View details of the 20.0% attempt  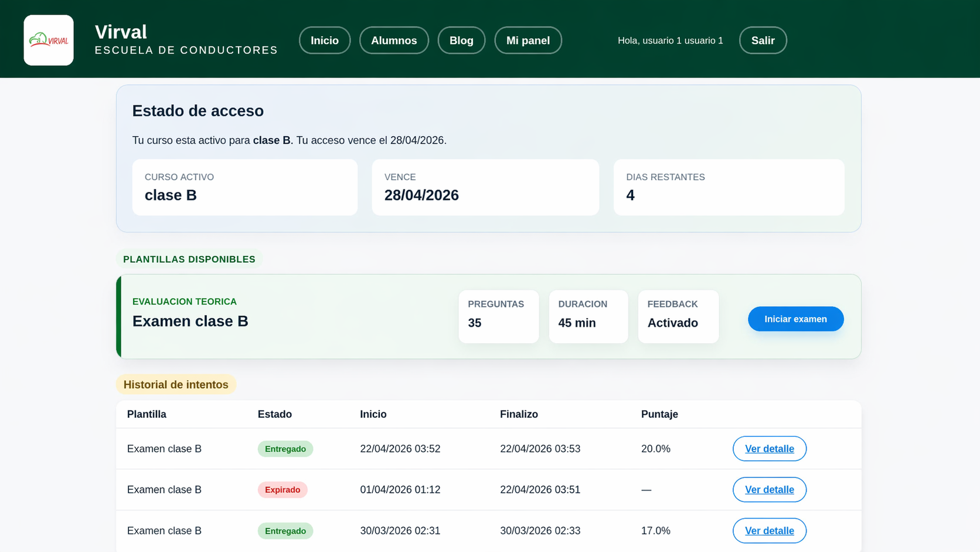[x=769, y=449]
